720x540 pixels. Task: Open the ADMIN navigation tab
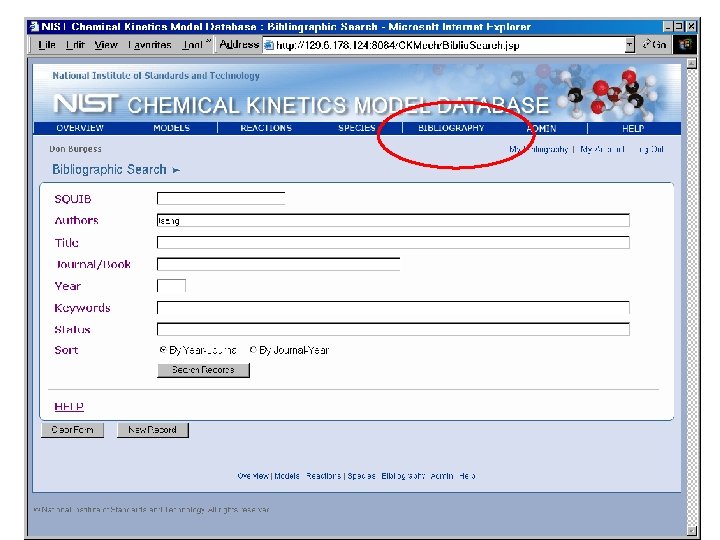tap(541, 129)
